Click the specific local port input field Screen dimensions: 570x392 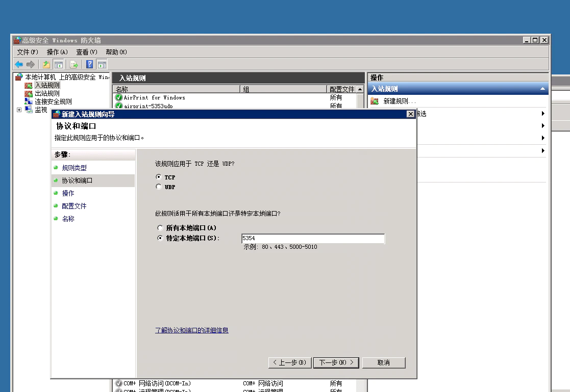pos(313,239)
